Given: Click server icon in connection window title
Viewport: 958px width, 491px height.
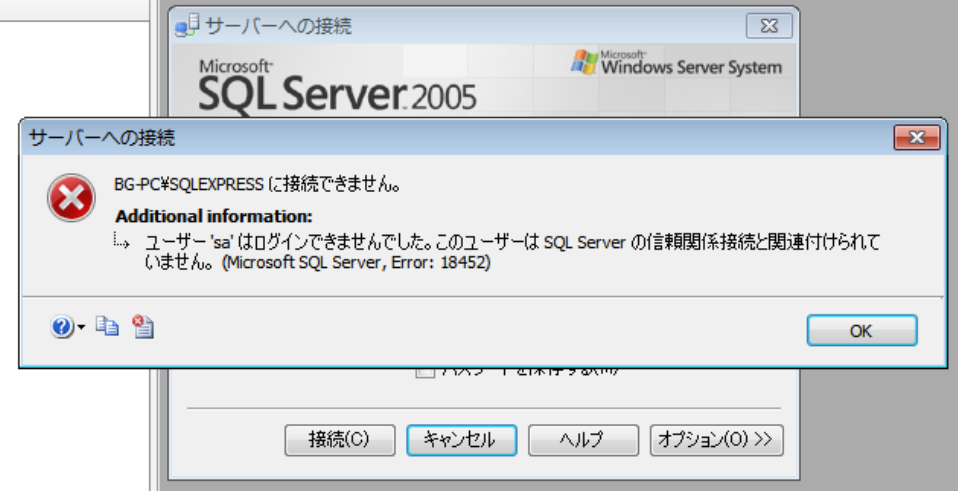Looking at the screenshot, I should 187,26.
